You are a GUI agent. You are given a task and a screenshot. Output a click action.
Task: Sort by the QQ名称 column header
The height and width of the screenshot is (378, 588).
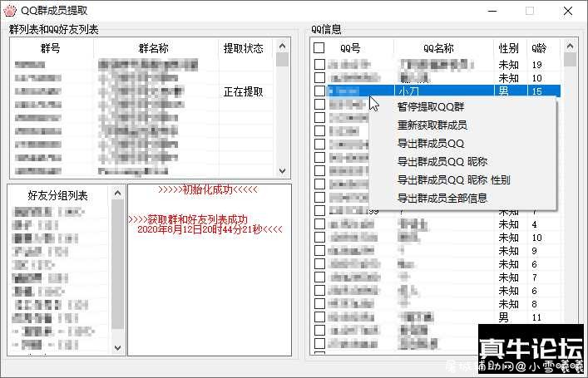438,48
